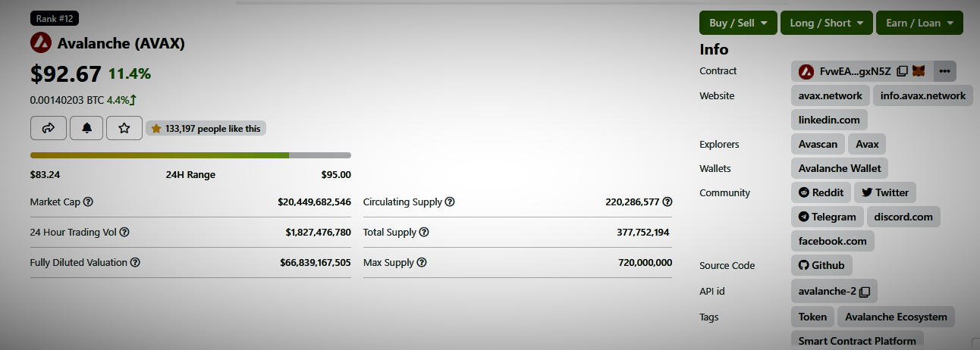The height and width of the screenshot is (350, 980).
Task: Click the Fully Diluted Valuation help icon
Action: click(135, 263)
